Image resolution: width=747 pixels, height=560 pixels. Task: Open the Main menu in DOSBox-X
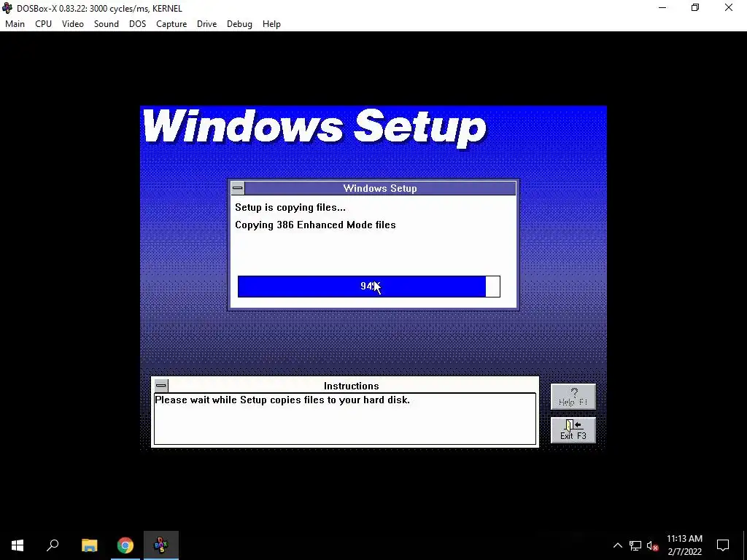[15, 24]
